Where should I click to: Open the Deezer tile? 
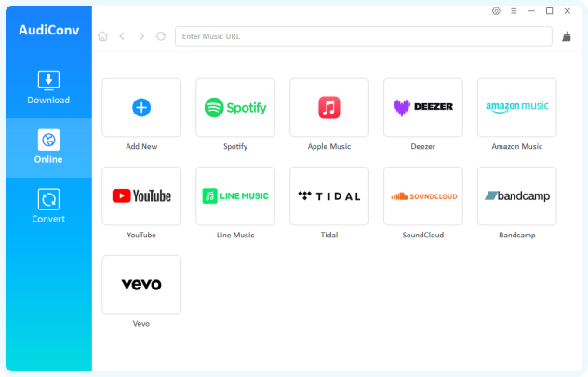423,108
